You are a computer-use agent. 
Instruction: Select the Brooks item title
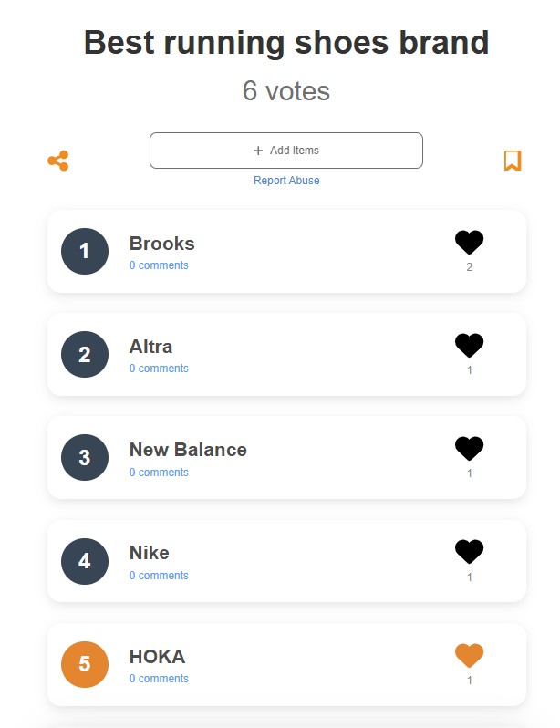(x=161, y=244)
